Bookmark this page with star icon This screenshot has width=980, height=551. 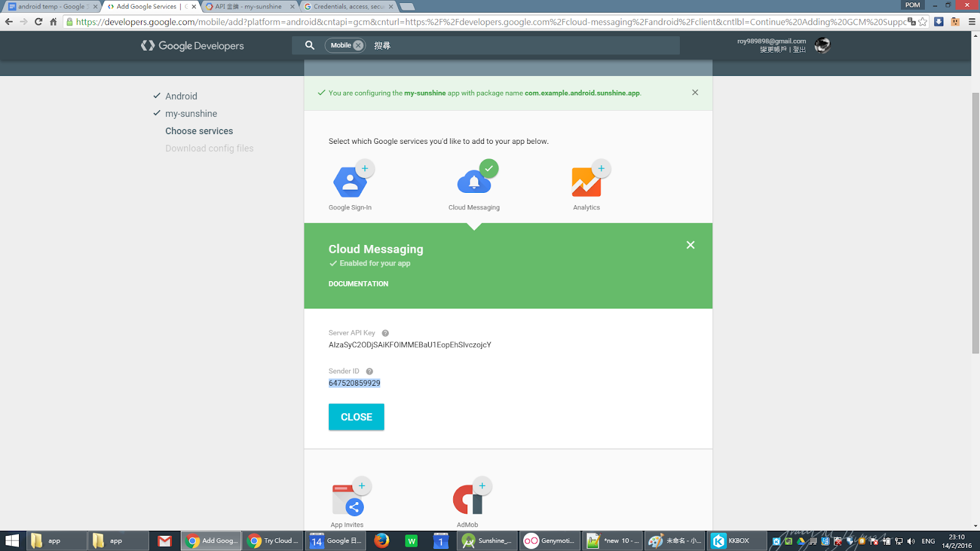click(923, 21)
